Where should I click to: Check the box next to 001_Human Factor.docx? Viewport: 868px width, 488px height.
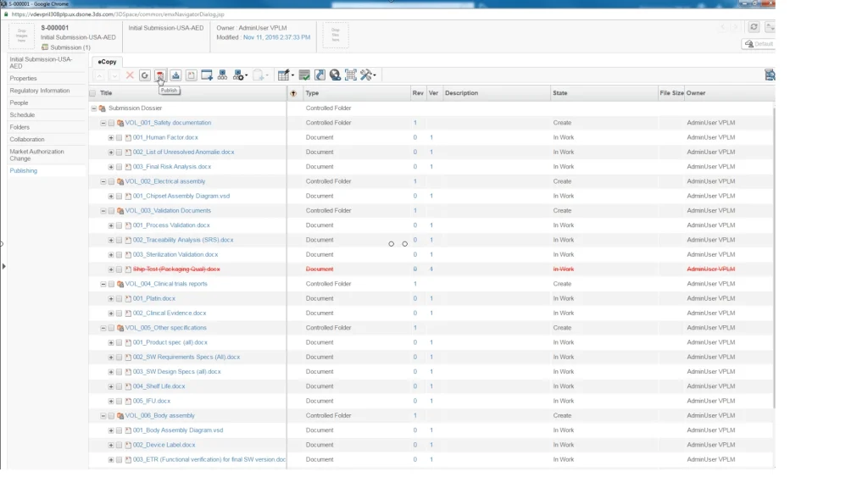click(x=119, y=137)
